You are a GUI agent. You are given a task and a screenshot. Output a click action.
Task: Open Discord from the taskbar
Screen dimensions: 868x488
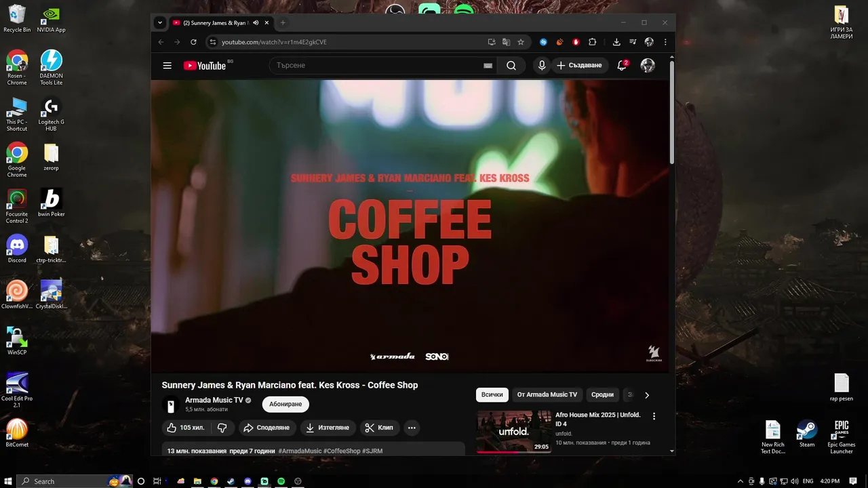pyautogui.click(x=248, y=481)
